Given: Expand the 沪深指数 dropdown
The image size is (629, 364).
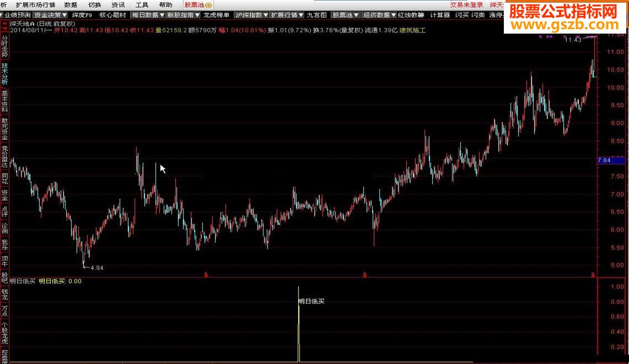Looking at the screenshot, I should [x=251, y=15].
